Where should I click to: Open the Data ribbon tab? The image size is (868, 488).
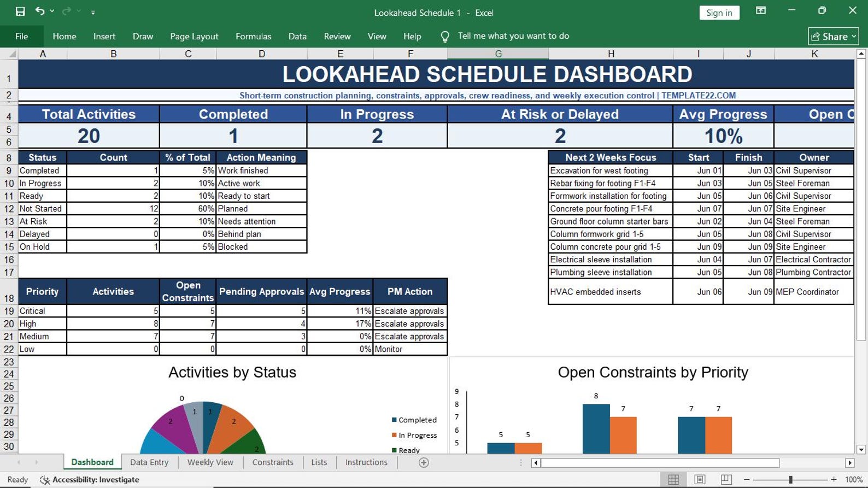tap(297, 36)
